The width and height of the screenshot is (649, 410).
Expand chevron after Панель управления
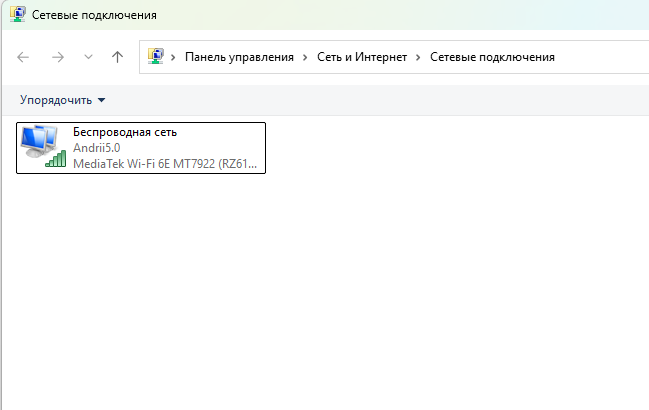pyautogui.click(x=305, y=57)
